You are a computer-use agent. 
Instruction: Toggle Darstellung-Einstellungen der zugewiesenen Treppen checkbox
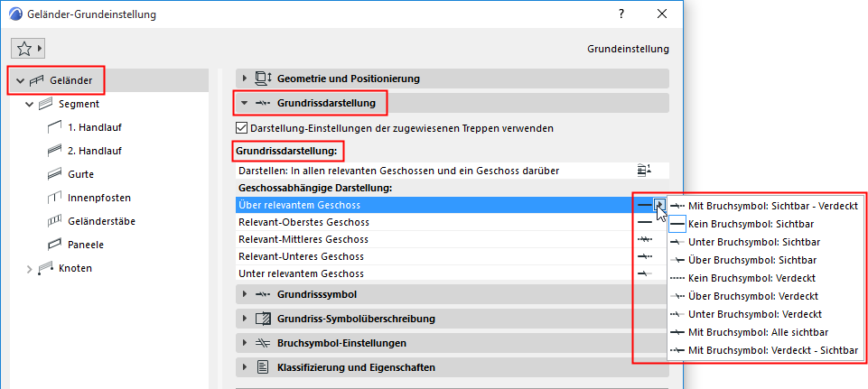(x=241, y=128)
